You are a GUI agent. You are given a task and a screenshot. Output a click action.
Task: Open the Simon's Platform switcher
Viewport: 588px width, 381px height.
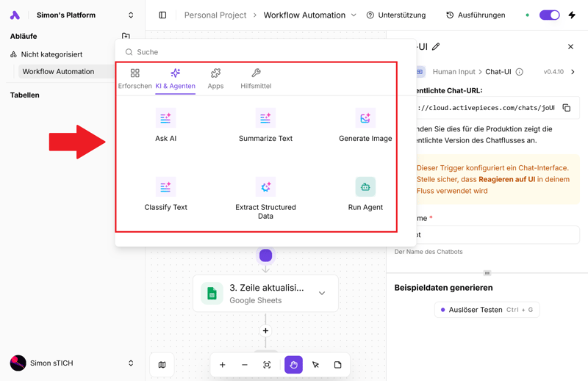[x=131, y=15]
